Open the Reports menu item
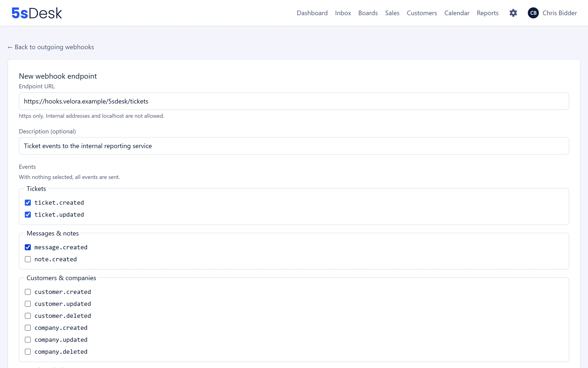 click(x=487, y=13)
